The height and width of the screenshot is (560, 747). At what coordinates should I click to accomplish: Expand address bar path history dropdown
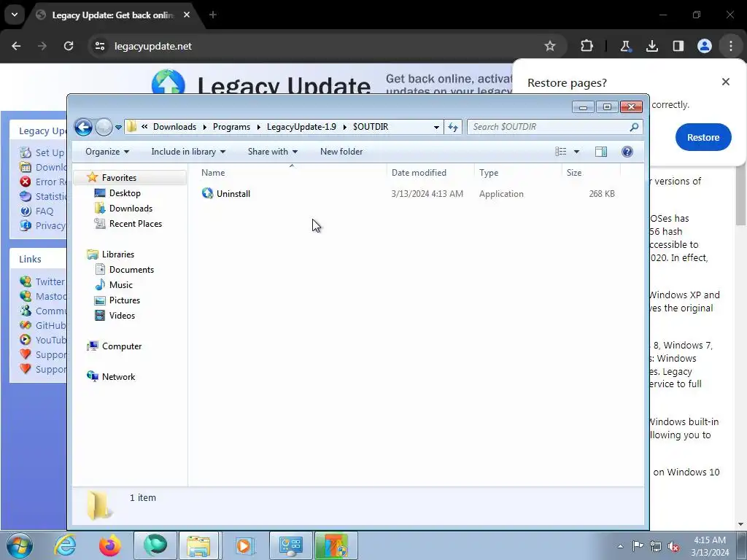(436, 127)
